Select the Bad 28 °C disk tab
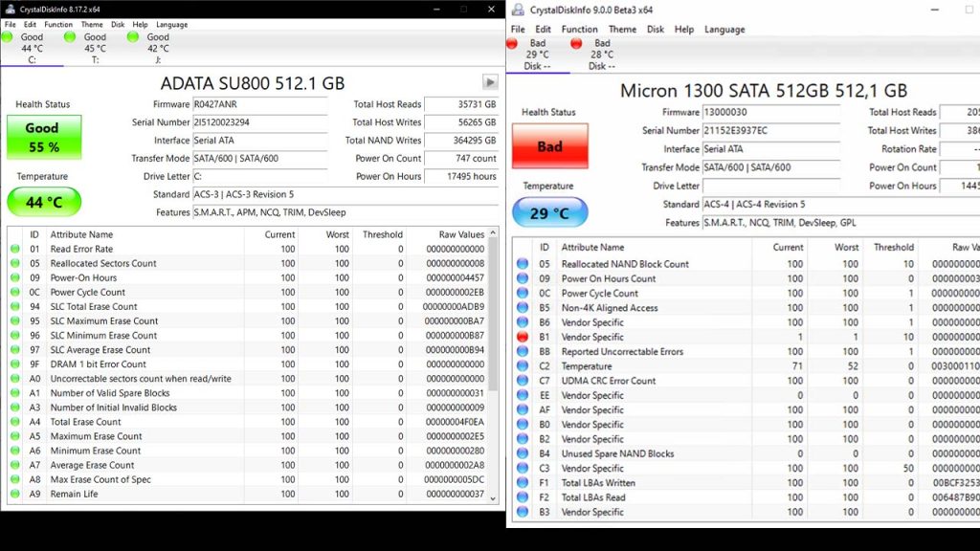 602,55
